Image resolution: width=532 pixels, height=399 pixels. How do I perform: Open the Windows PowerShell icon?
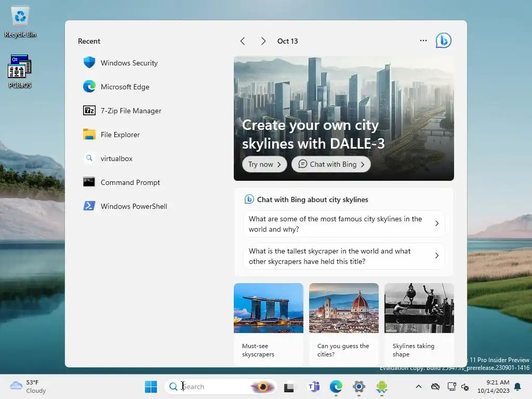(89, 206)
